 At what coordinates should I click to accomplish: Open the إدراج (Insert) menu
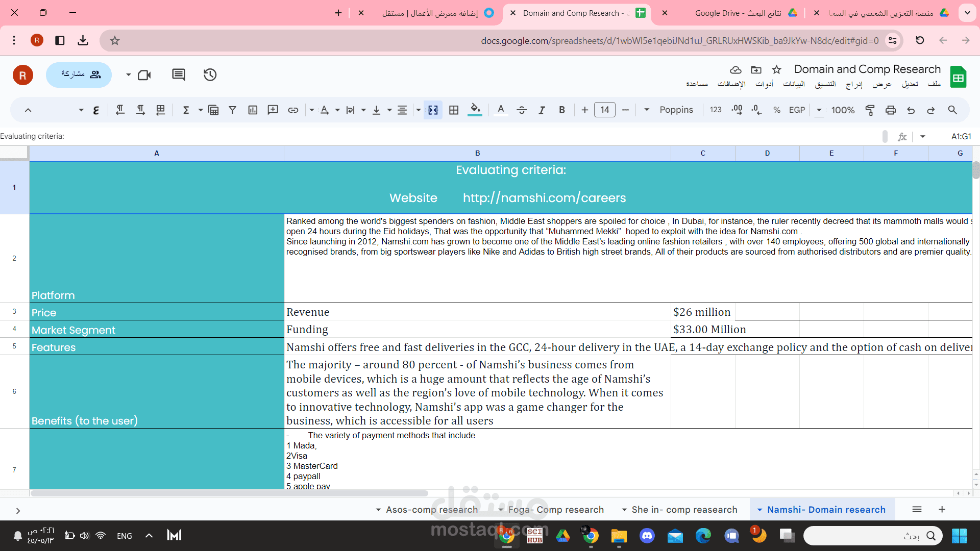click(854, 84)
